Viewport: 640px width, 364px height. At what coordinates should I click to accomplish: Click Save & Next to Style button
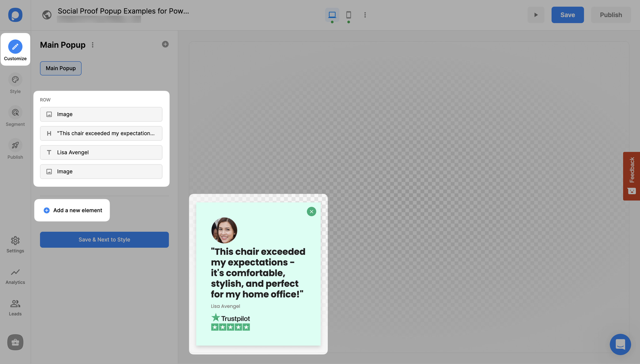coord(104,240)
